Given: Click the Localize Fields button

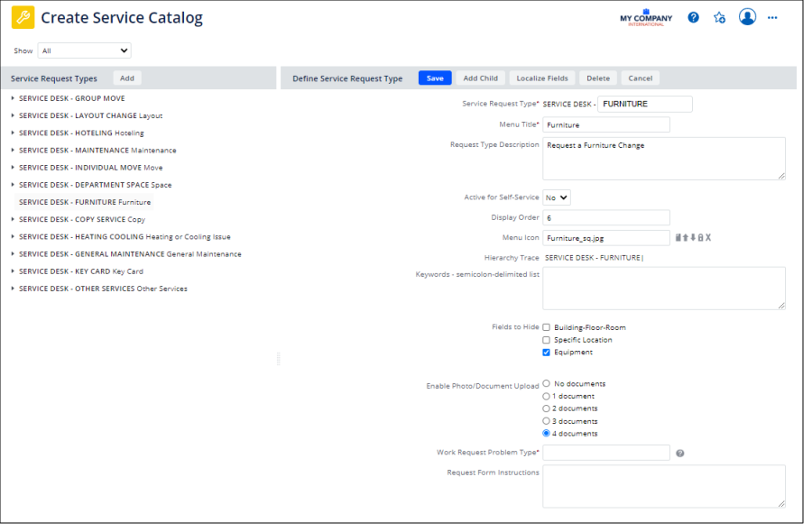Looking at the screenshot, I should [x=541, y=78].
